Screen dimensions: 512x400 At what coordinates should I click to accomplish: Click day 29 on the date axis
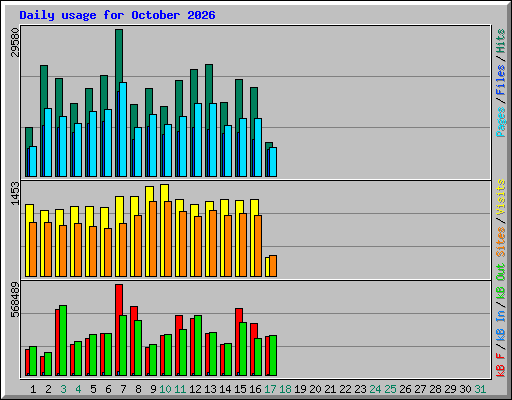click(450, 389)
